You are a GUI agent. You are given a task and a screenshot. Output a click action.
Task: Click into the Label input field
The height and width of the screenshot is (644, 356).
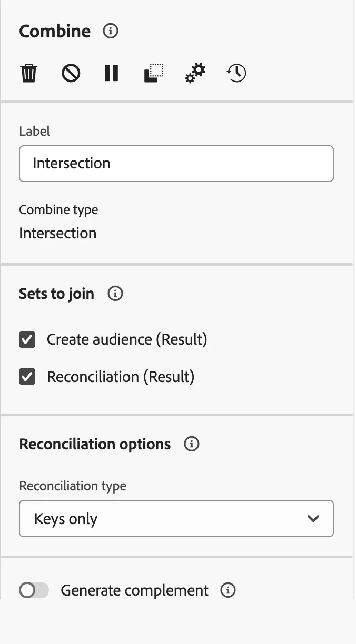176,164
